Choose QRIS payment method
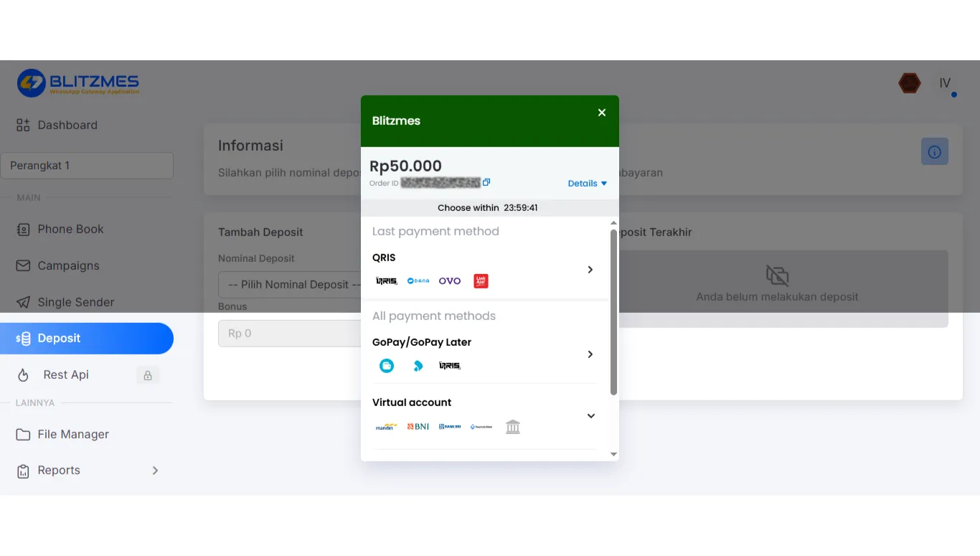Viewport: 980px width, 556px height. click(485, 270)
